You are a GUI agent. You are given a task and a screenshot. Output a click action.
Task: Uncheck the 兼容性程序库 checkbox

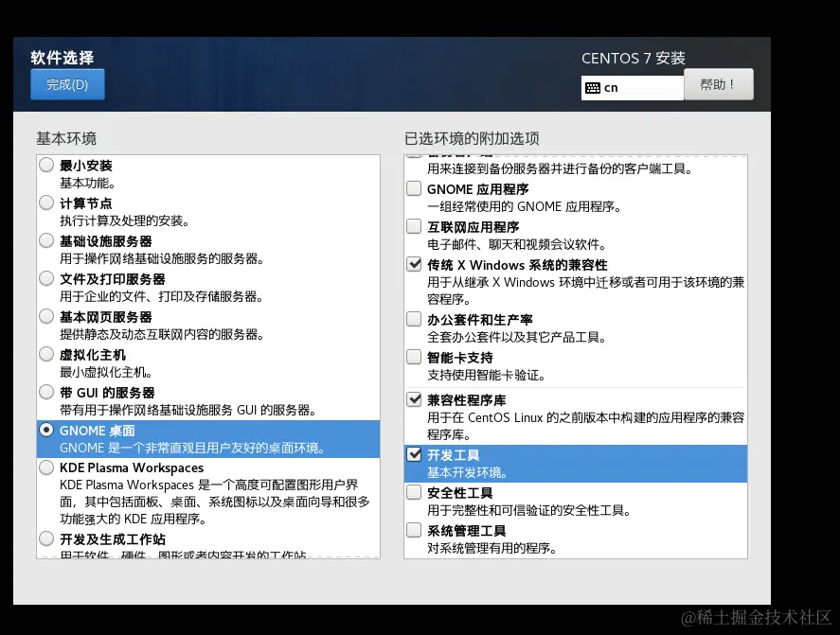(x=414, y=400)
